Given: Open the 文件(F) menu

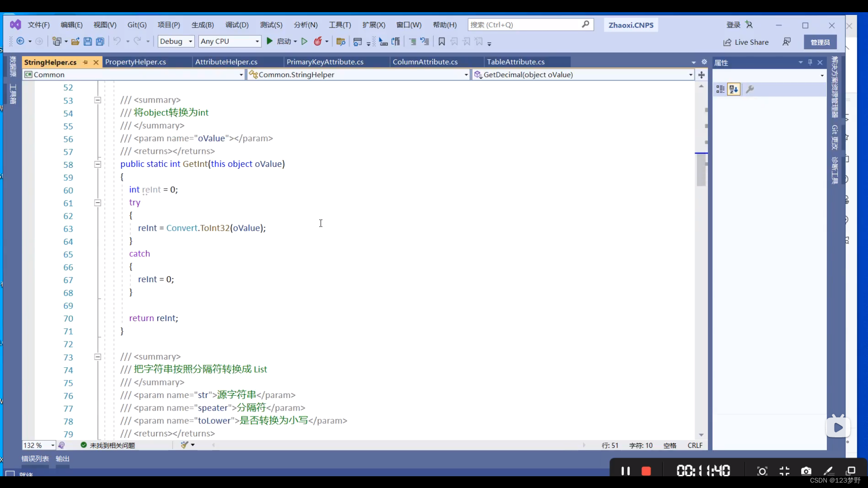Looking at the screenshot, I should coord(39,25).
